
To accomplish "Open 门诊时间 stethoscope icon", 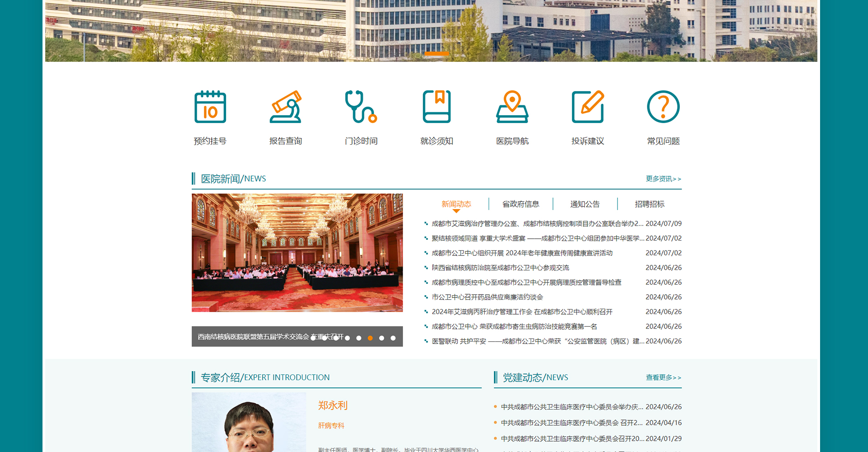I will click(x=361, y=107).
